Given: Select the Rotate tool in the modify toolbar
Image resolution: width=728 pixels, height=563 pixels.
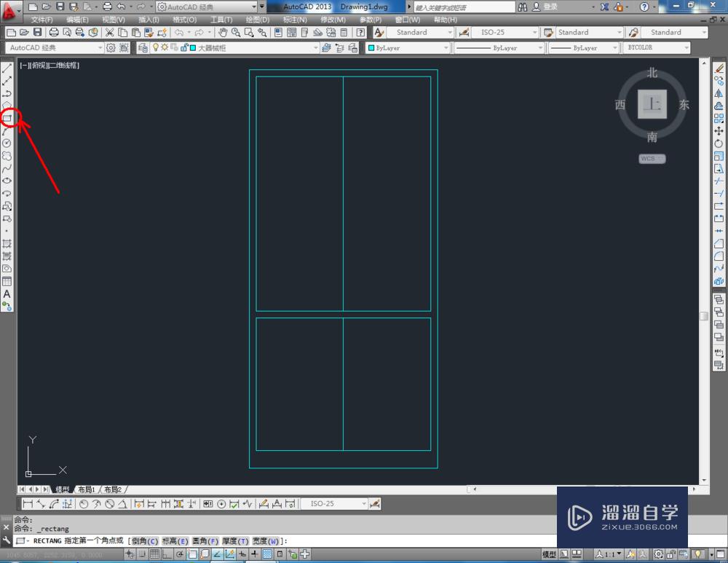Looking at the screenshot, I should tap(719, 143).
